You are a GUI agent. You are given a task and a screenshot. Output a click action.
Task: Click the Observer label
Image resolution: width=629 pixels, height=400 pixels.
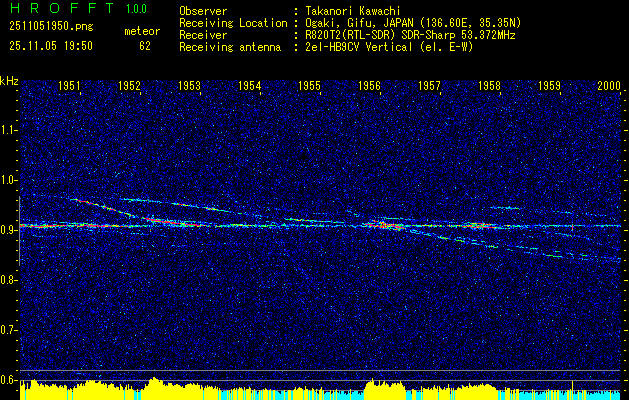(203, 12)
